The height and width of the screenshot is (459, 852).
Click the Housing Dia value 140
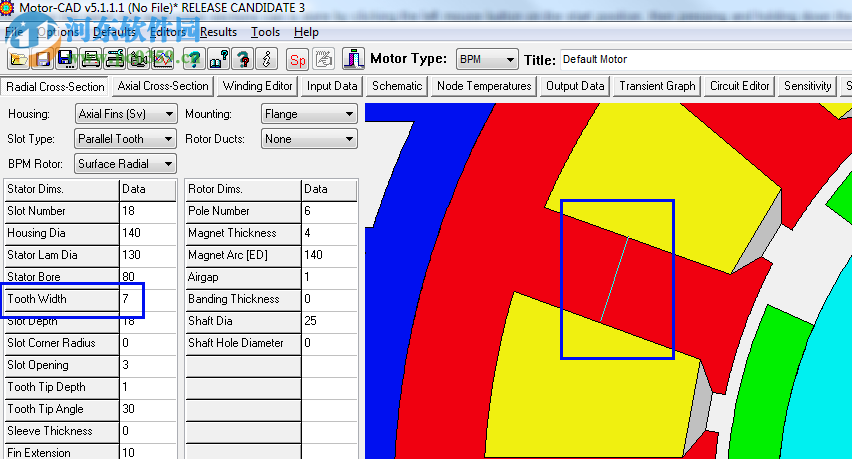(147, 233)
